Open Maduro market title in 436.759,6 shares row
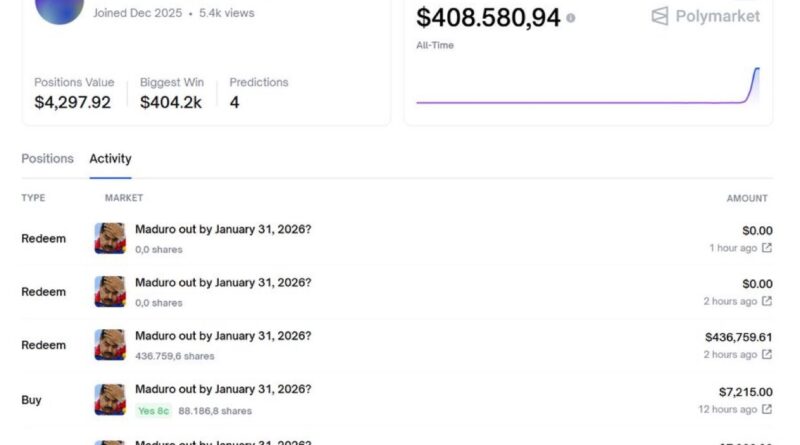This screenshot has width=800, height=445. (x=223, y=336)
